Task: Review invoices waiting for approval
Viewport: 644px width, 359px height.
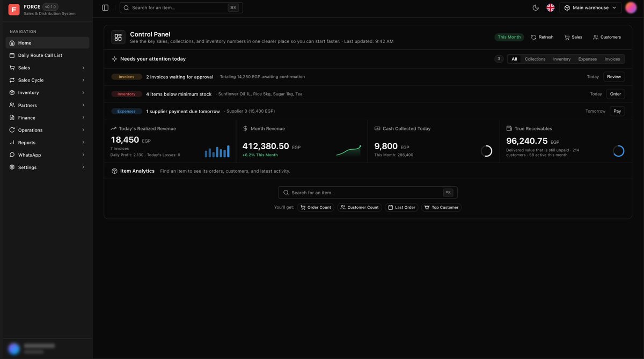Action: pyautogui.click(x=614, y=77)
